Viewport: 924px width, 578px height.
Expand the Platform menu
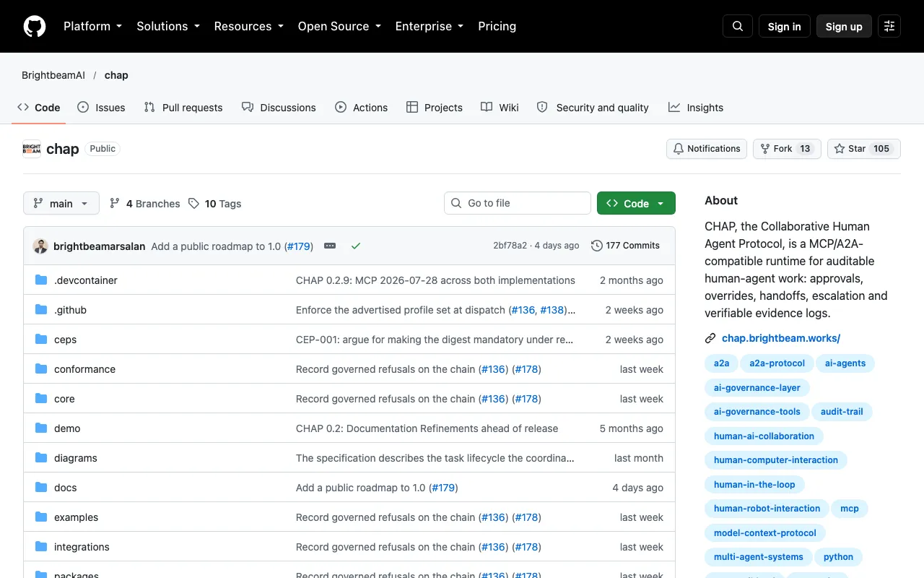coord(92,26)
